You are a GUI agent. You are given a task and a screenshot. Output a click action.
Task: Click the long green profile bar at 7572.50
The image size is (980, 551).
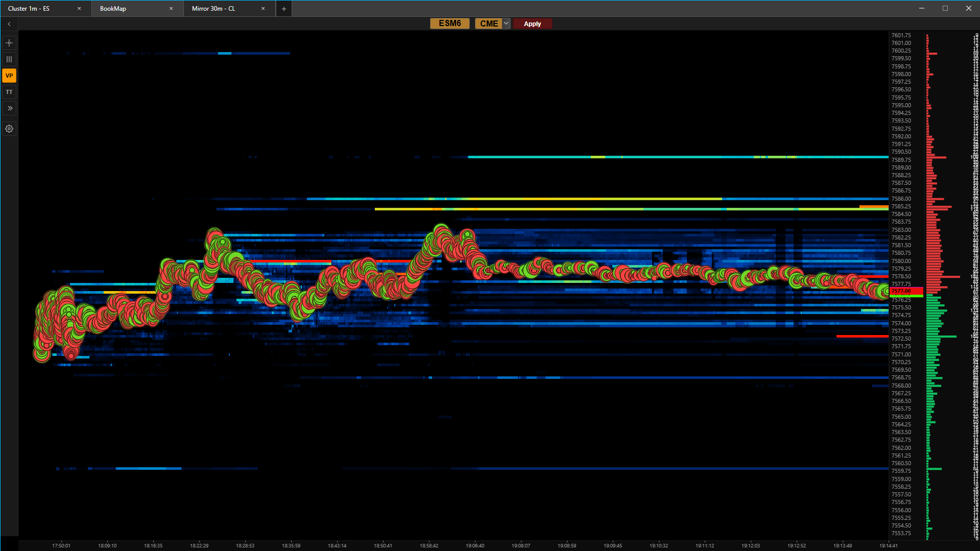(942, 337)
